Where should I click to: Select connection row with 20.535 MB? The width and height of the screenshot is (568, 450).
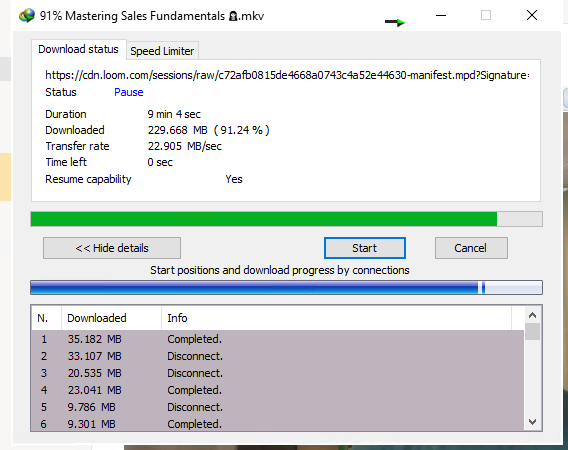click(x=278, y=373)
